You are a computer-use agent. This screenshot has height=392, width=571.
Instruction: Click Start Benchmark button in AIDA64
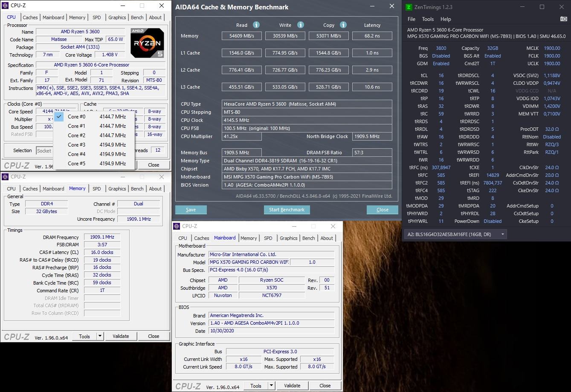287,210
